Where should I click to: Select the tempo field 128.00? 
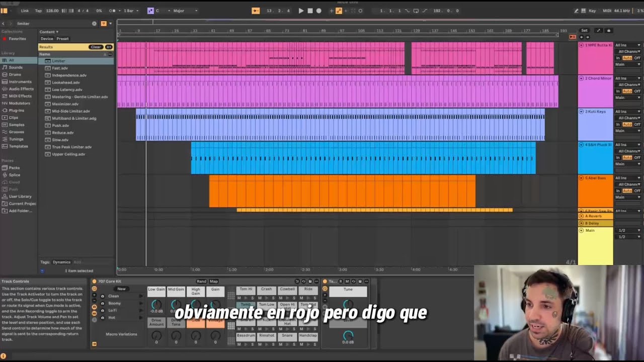click(52, 11)
